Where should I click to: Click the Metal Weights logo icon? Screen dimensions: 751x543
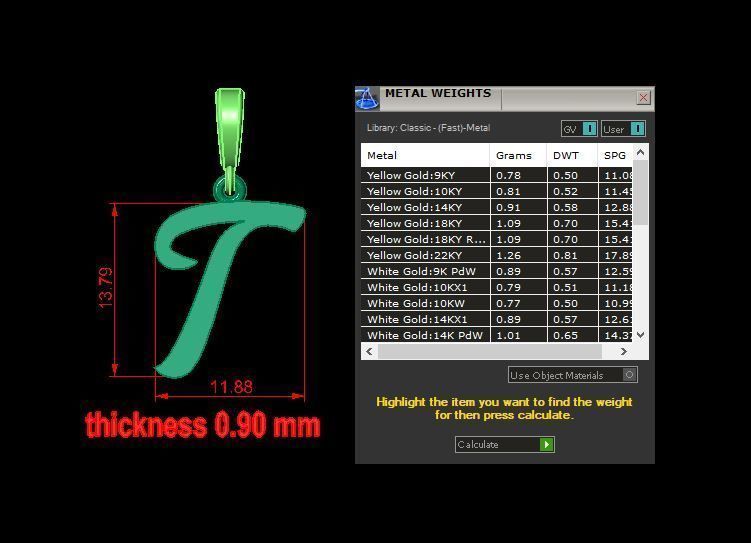(367, 98)
